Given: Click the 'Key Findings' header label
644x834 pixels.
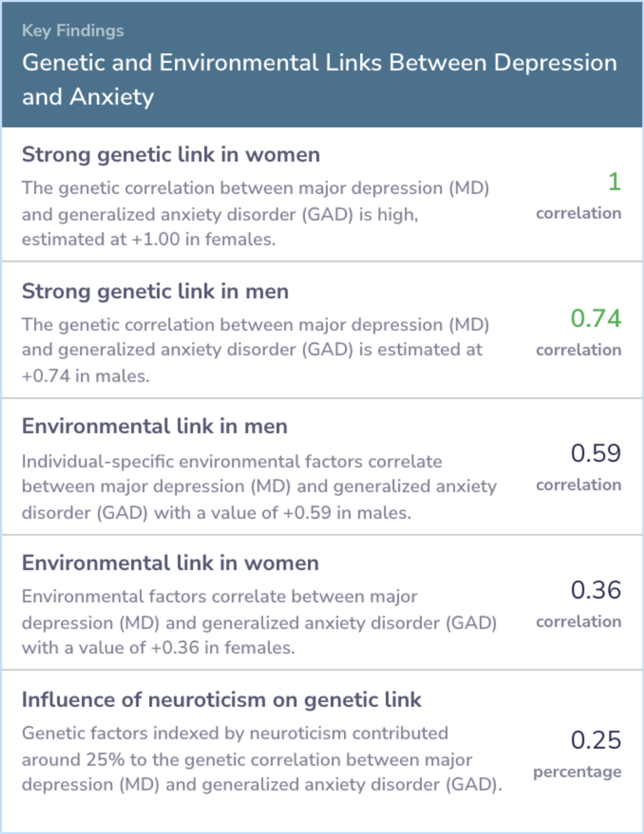Looking at the screenshot, I should coord(73,31).
